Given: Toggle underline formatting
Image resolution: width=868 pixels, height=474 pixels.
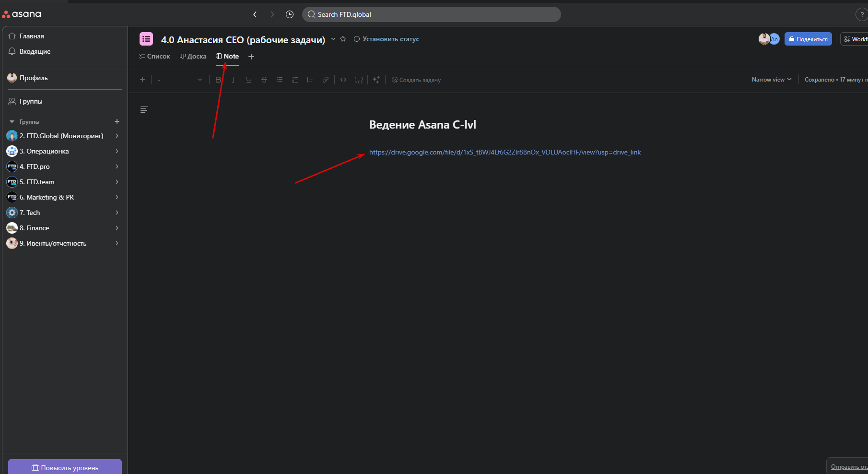Looking at the screenshot, I should coord(249,80).
